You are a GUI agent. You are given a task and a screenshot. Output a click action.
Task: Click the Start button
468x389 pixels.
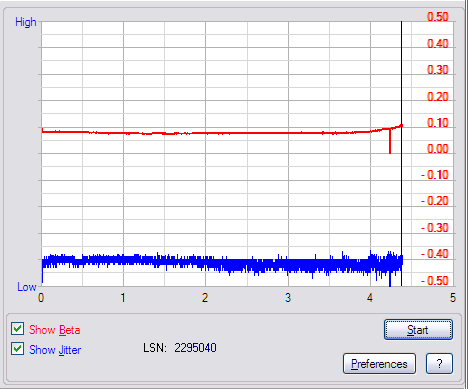418,330
